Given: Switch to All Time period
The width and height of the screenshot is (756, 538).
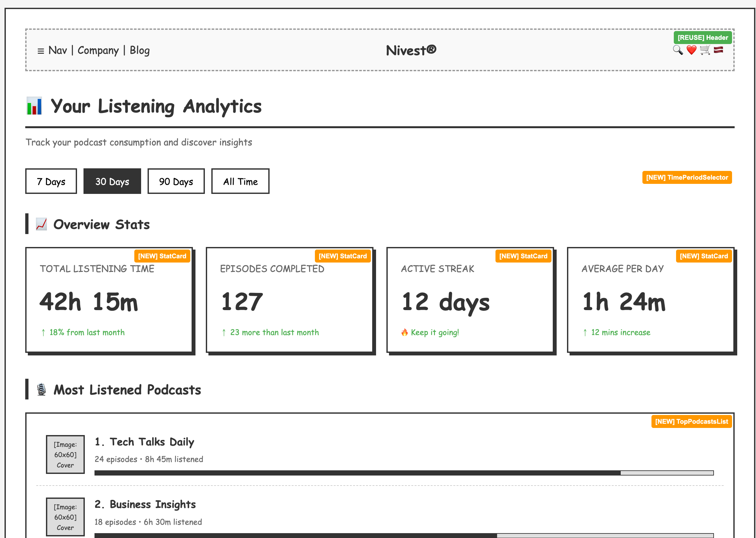Looking at the screenshot, I should click(x=240, y=181).
